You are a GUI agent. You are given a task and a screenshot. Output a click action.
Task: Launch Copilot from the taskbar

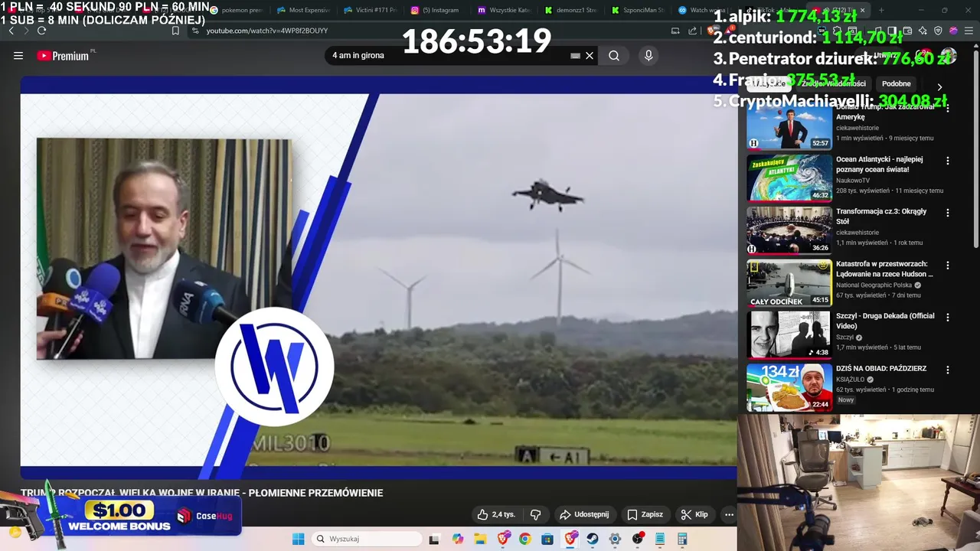click(458, 539)
